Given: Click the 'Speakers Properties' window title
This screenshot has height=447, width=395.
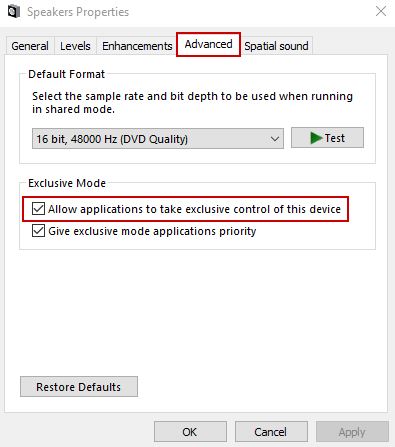Looking at the screenshot, I should pos(78,12).
